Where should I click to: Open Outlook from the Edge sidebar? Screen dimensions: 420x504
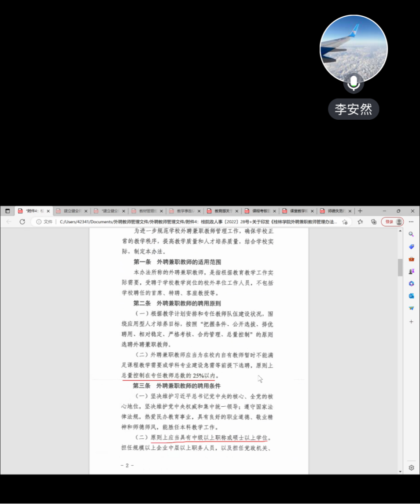coord(411,296)
